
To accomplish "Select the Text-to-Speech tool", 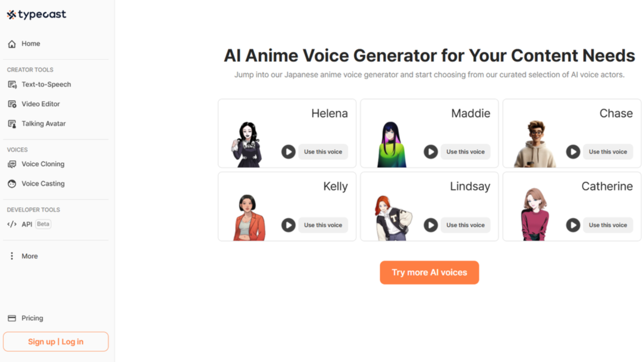I will coord(46,84).
